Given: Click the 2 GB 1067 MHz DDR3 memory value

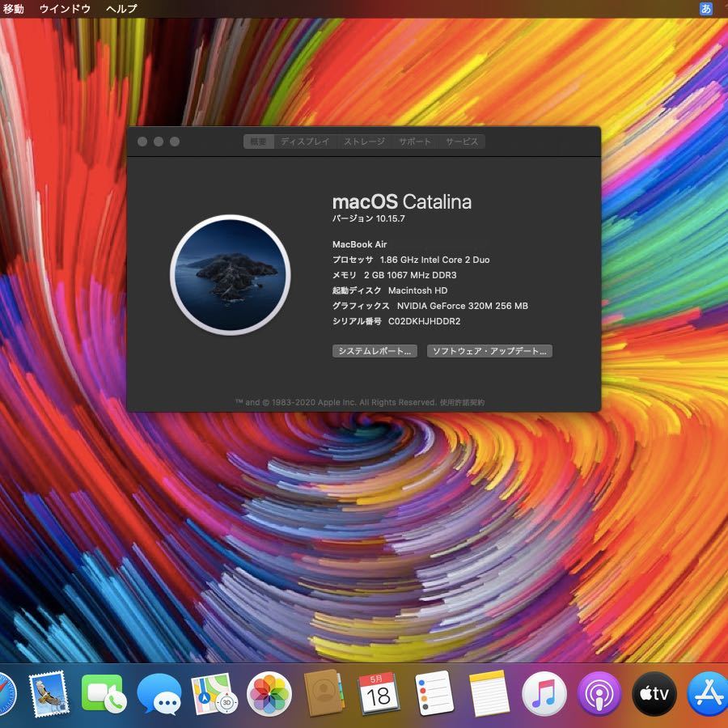Looking at the screenshot, I should (410, 275).
